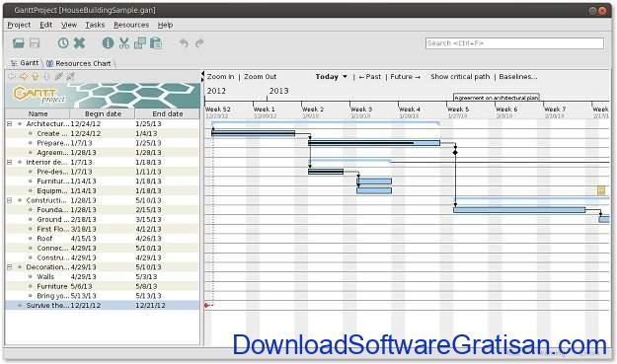
Task: Switch to the Gantt tab
Action: [x=26, y=63]
